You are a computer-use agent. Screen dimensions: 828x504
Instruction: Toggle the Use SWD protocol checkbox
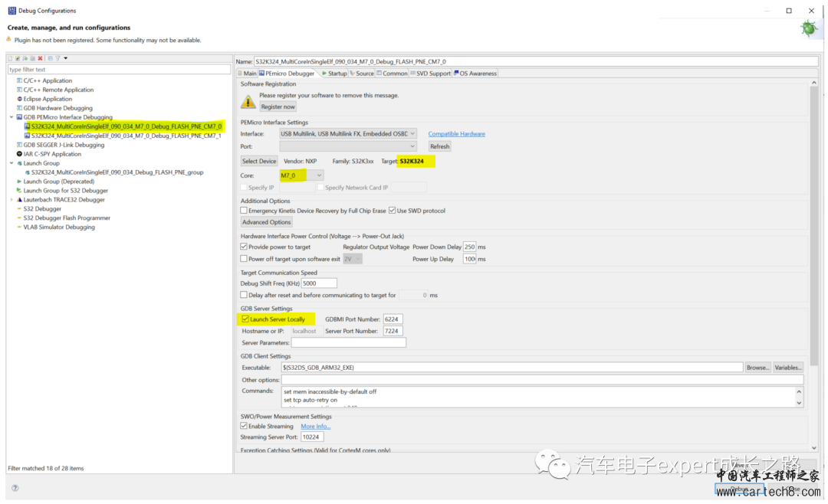(x=392, y=211)
